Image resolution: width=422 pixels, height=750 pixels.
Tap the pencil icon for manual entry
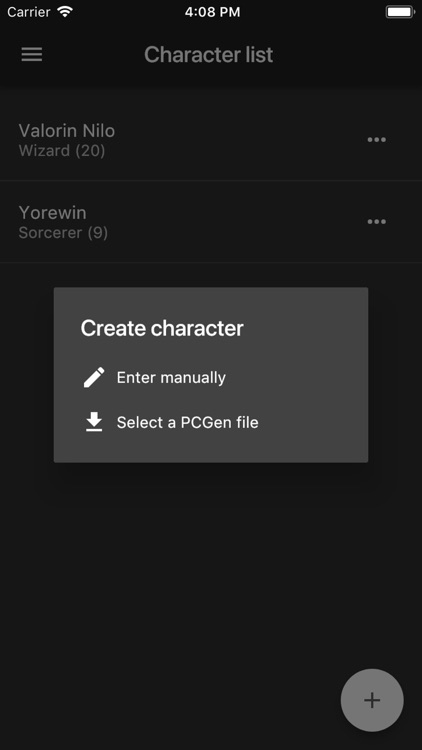pyautogui.click(x=94, y=377)
